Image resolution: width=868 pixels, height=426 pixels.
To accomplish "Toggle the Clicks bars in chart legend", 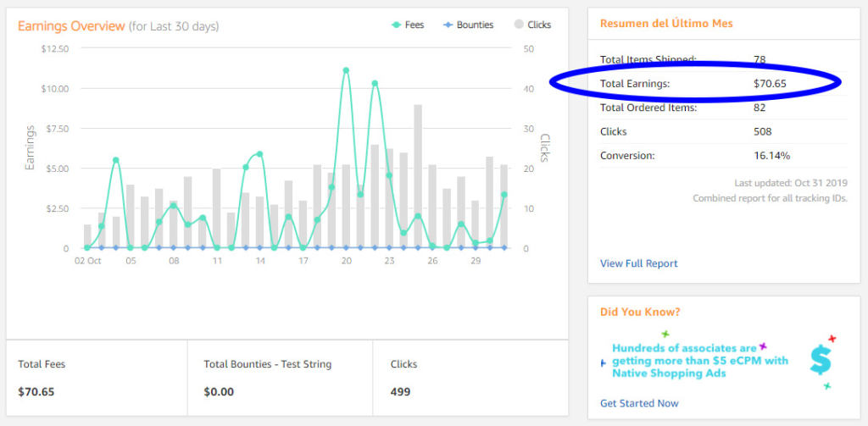I will click(532, 25).
